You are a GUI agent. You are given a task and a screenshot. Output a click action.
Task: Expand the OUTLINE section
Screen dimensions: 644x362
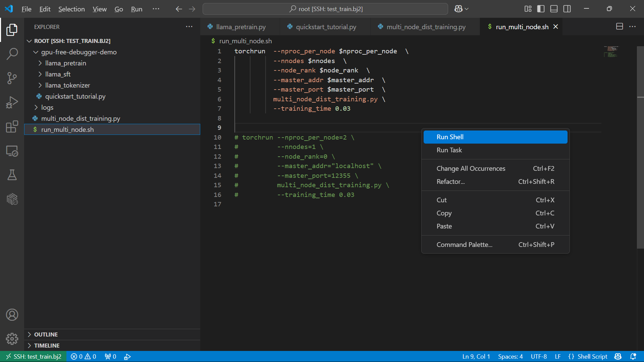46,334
